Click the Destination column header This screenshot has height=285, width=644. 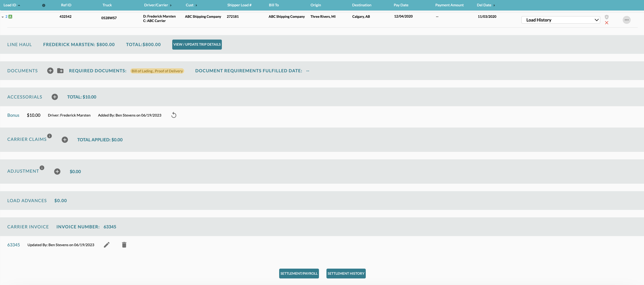tap(362, 5)
